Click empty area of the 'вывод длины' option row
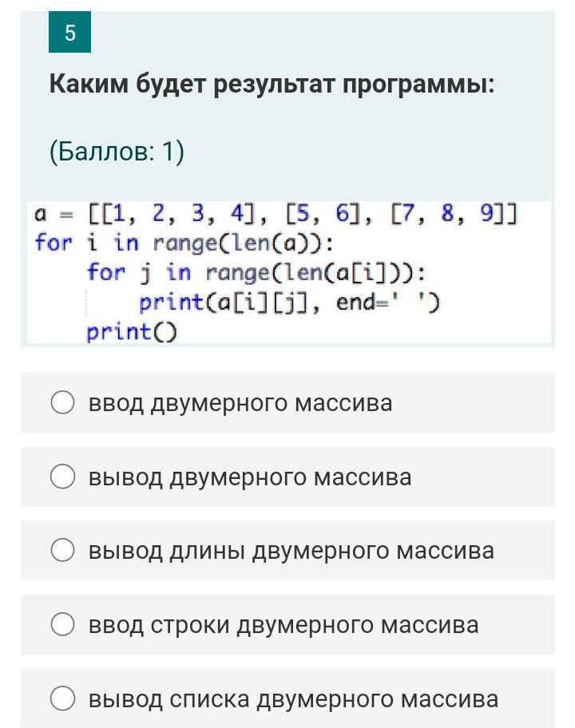The image size is (575, 728). click(524, 550)
